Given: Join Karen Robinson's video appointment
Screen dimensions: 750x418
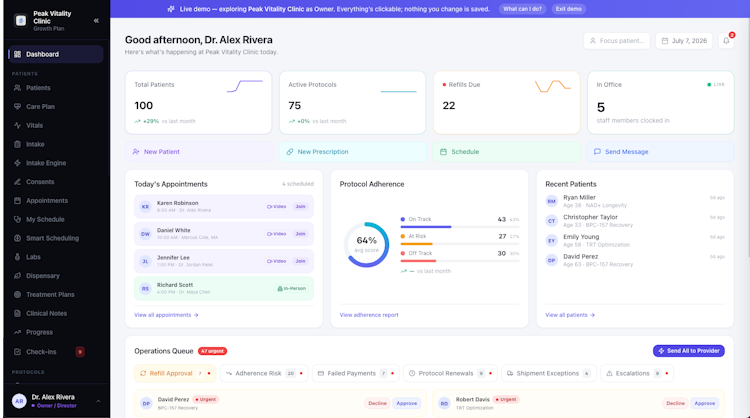Looking at the screenshot, I should pyautogui.click(x=300, y=207).
